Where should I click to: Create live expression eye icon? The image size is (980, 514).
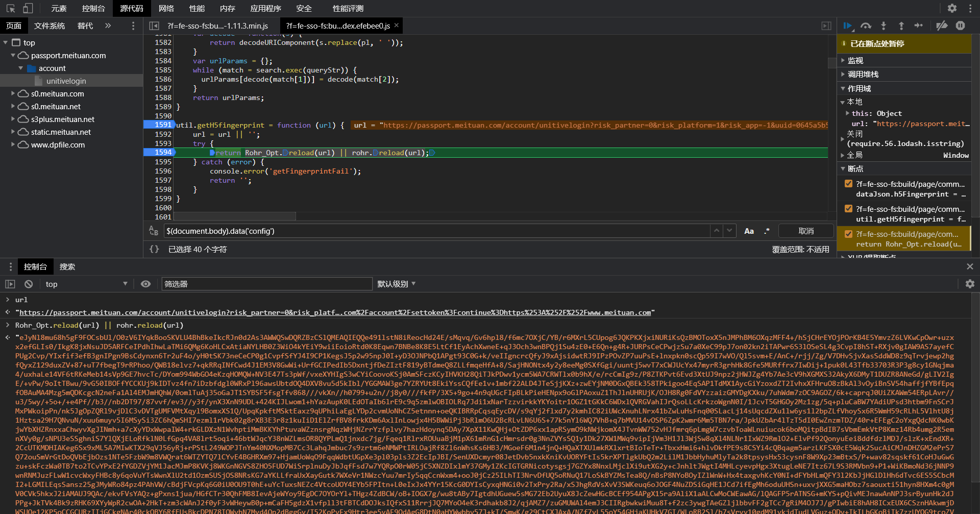pos(145,284)
